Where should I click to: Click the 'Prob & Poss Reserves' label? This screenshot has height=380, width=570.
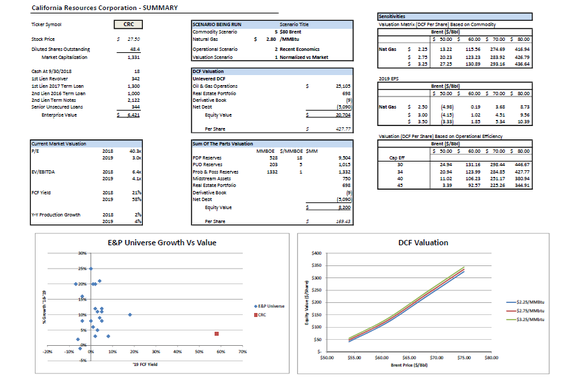pos(216,172)
